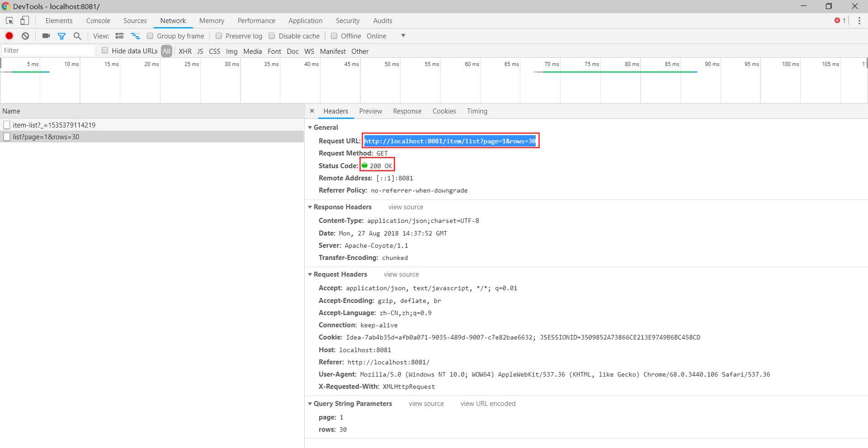868x448 pixels.
Task: Filter requests by JS type
Action: coord(200,51)
